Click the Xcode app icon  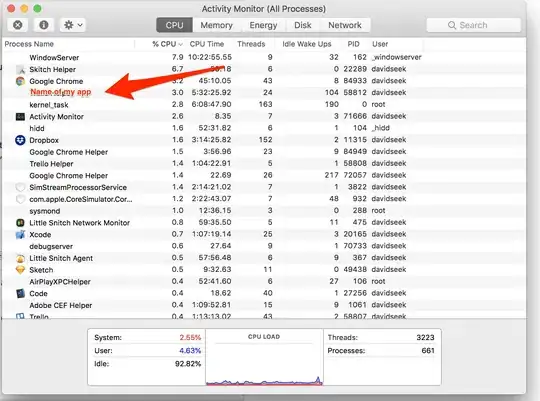[x=20, y=235]
